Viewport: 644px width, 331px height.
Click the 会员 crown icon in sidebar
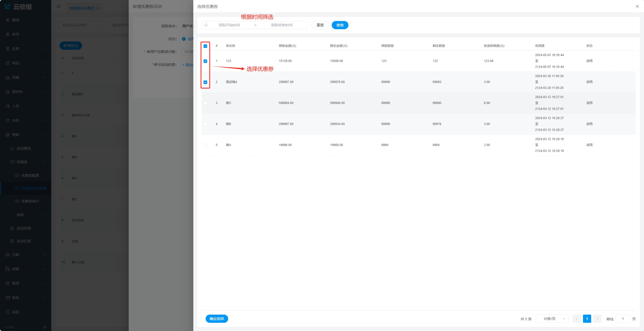(x=8, y=120)
